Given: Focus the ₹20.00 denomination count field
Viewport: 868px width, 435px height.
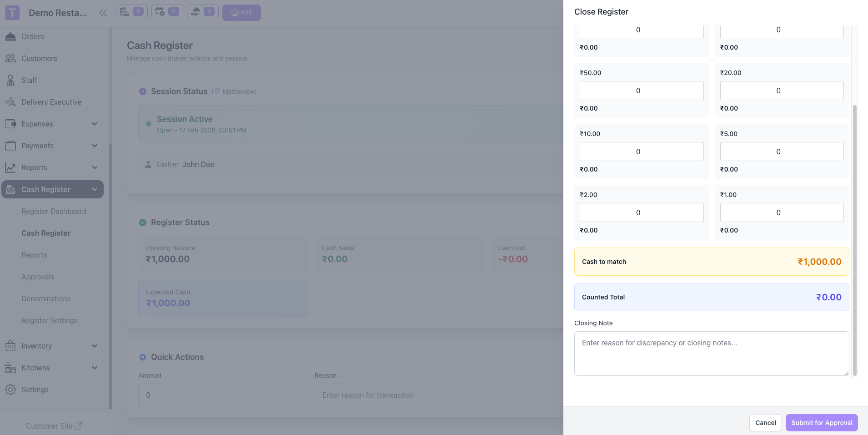Looking at the screenshot, I should pos(782,91).
